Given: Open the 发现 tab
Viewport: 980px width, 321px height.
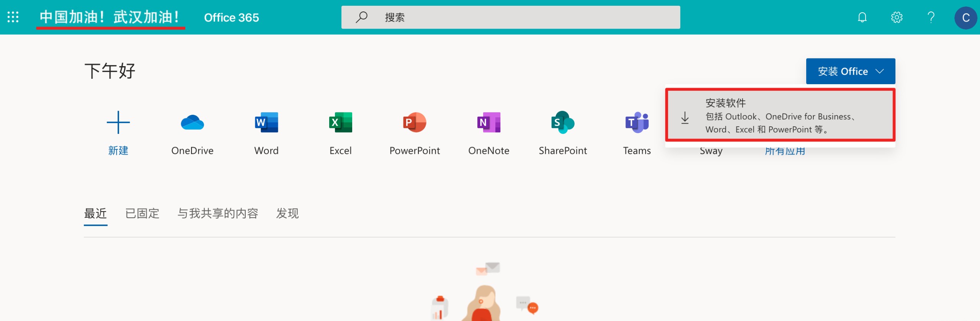Looking at the screenshot, I should point(287,213).
